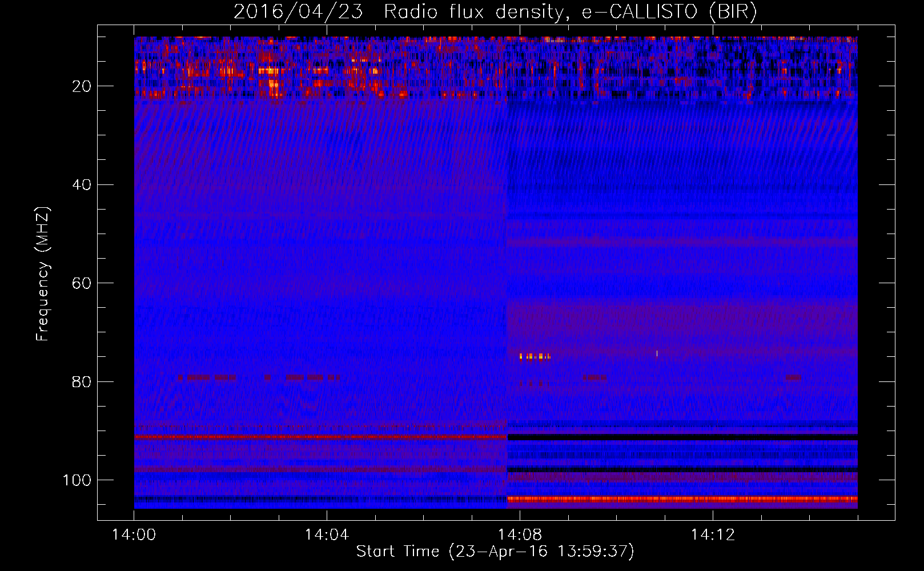Click the '20' frequency tick label
Screen dimensions: 924x571
pos(82,87)
